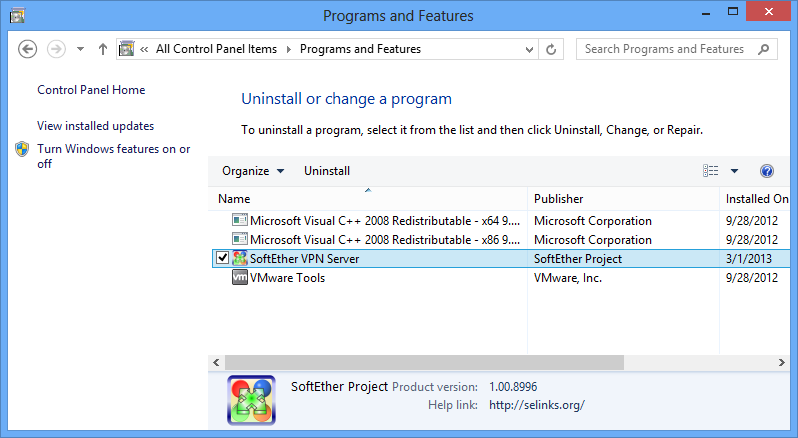Image resolution: width=798 pixels, height=438 pixels.
Task: Go up one level with Up arrow
Action: pos(103,49)
